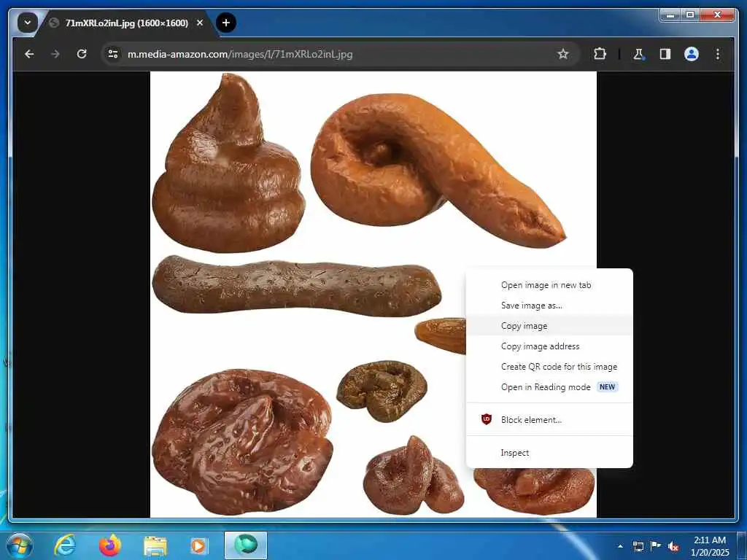Bookmark this page with star icon
The width and height of the screenshot is (747, 560).
[x=563, y=54]
